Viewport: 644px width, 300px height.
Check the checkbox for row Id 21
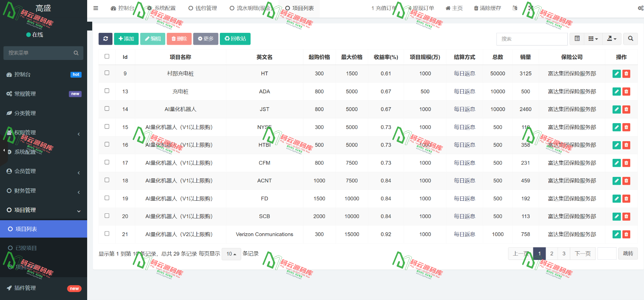[x=107, y=234]
